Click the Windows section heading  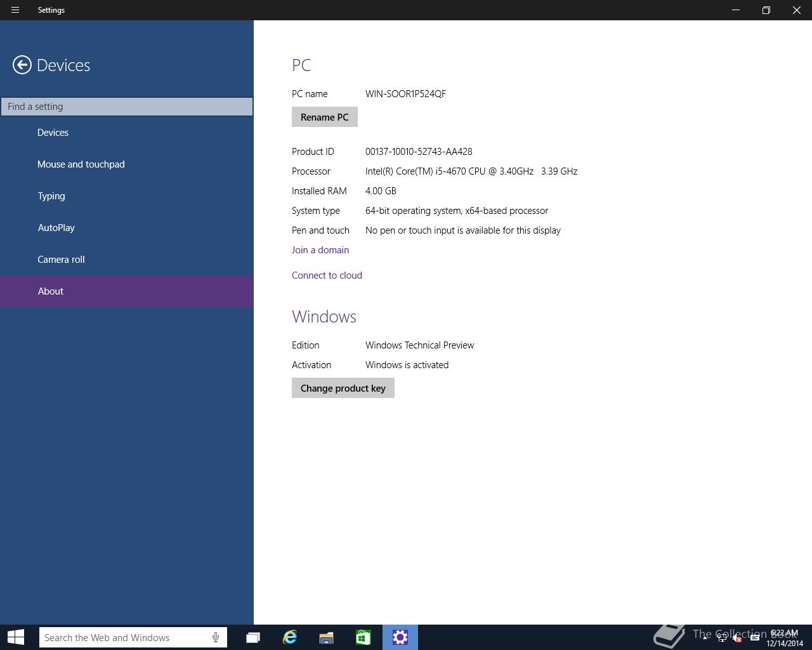coord(324,316)
